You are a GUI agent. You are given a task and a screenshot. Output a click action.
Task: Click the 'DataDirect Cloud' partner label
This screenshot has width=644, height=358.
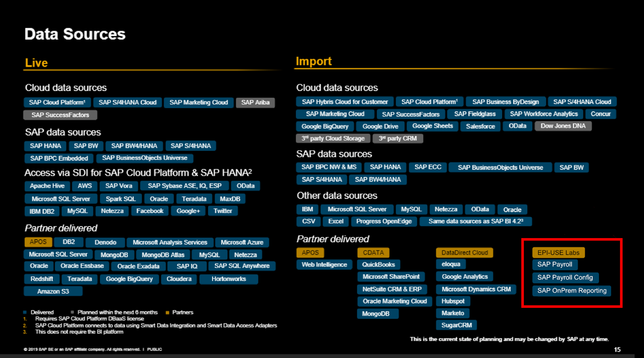(x=465, y=253)
